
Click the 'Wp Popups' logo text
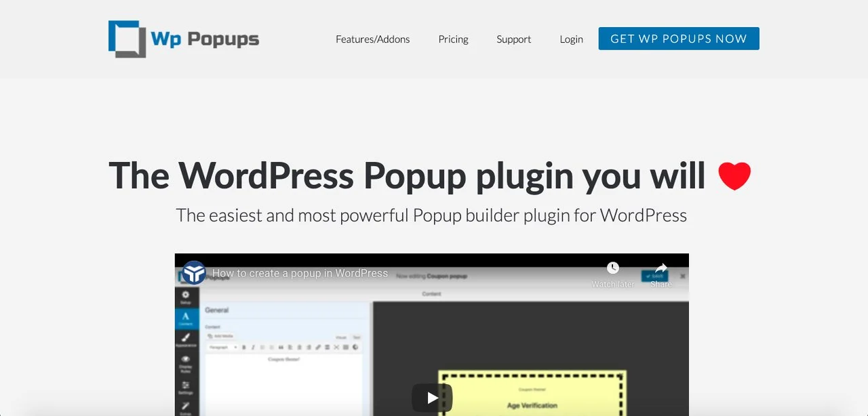pyautogui.click(x=205, y=39)
